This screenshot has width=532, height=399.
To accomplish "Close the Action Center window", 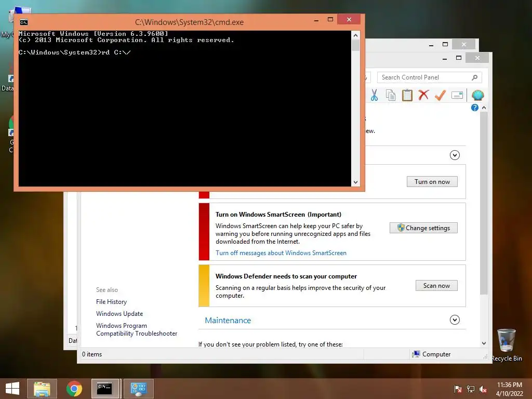I will pos(477,58).
